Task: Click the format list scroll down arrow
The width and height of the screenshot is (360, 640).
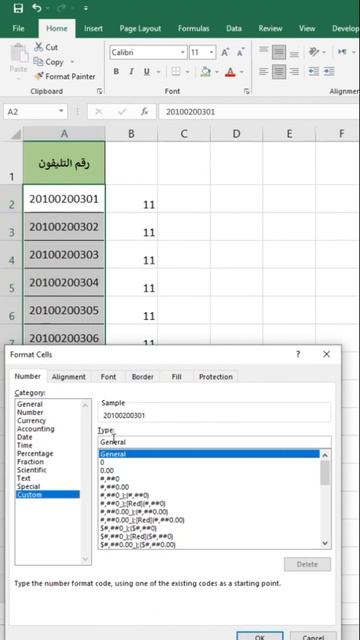Action: (325, 543)
